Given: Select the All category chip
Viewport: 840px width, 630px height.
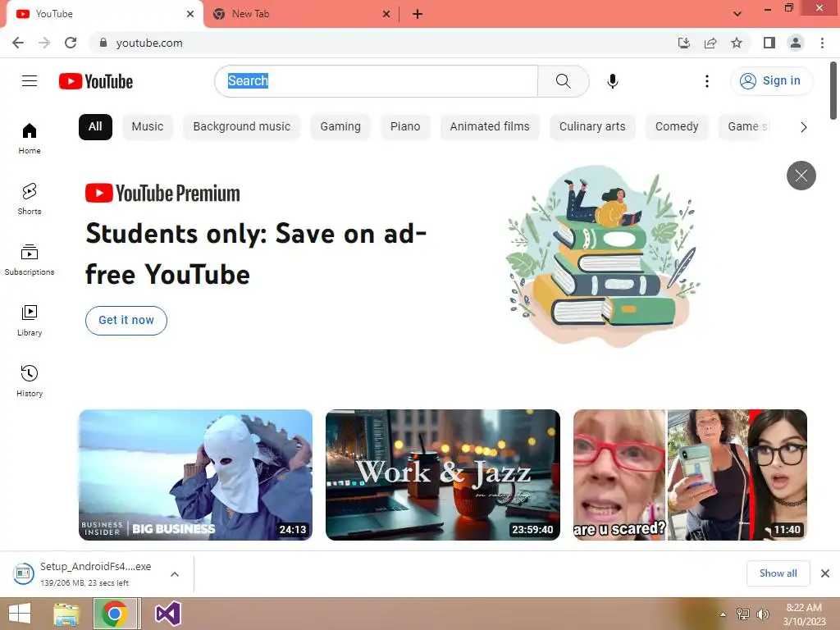Looking at the screenshot, I should pos(95,127).
